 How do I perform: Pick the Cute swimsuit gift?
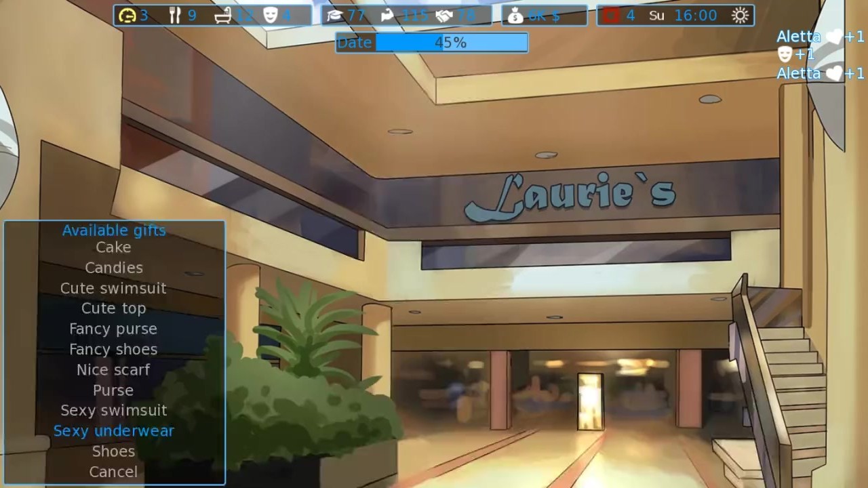tap(113, 288)
